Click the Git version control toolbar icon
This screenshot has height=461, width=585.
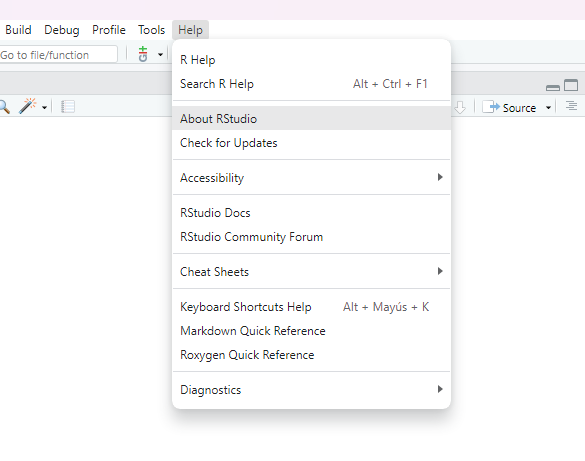pos(143,54)
